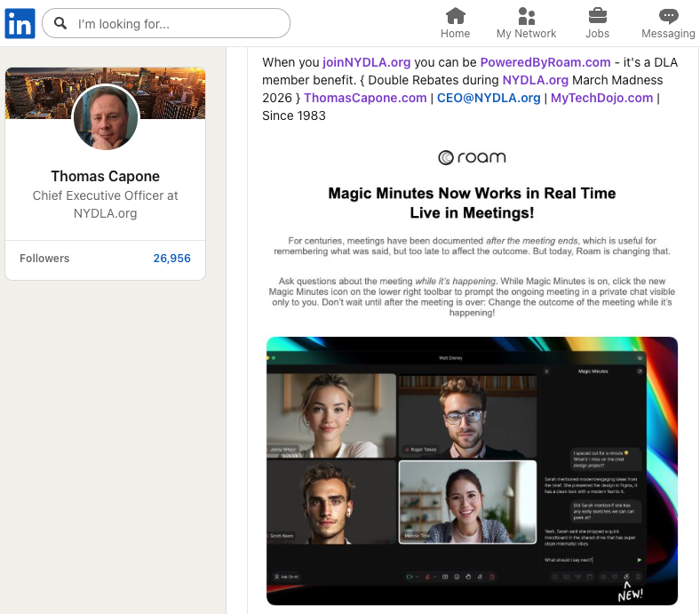700x614 pixels.
Task: Open Thomas Capone's profile photo
Action: tap(106, 117)
